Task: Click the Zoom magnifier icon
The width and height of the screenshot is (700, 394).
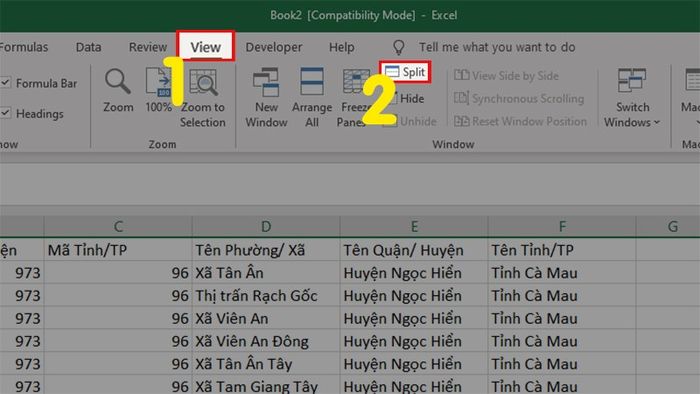Action: tap(118, 82)
